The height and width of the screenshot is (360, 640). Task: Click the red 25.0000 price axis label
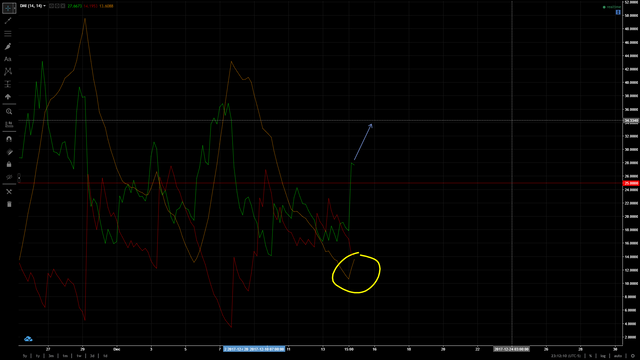pyautogui.click(x=631, y=183)
